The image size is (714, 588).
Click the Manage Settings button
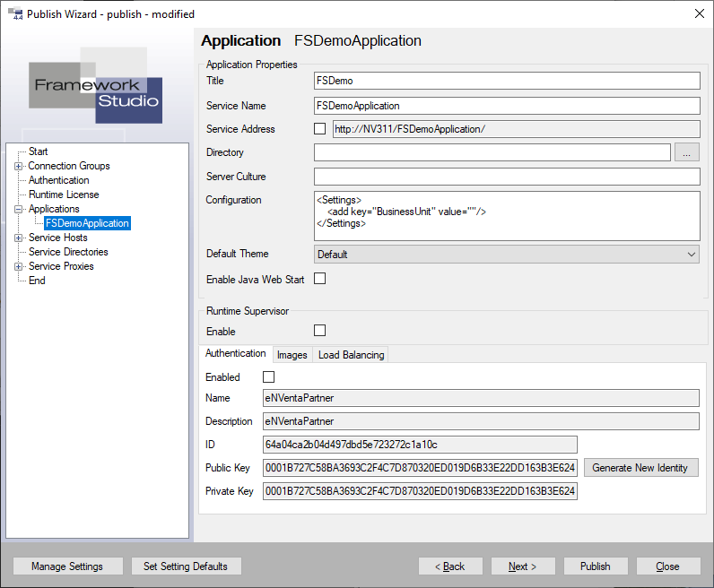pyautogui.click(x=67, y=566)
